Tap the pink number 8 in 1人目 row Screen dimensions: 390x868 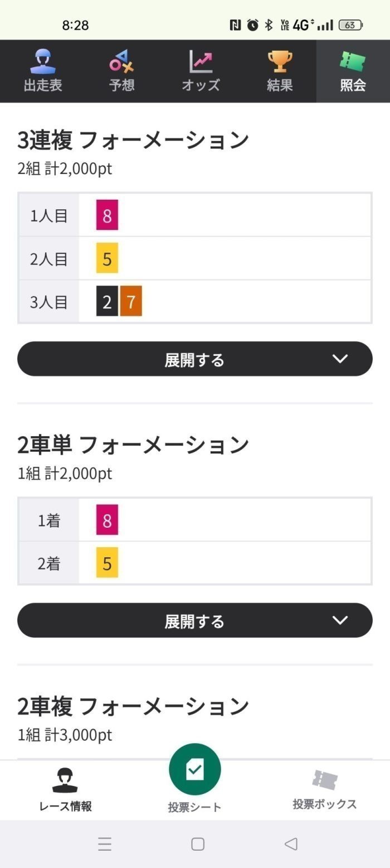107,215
